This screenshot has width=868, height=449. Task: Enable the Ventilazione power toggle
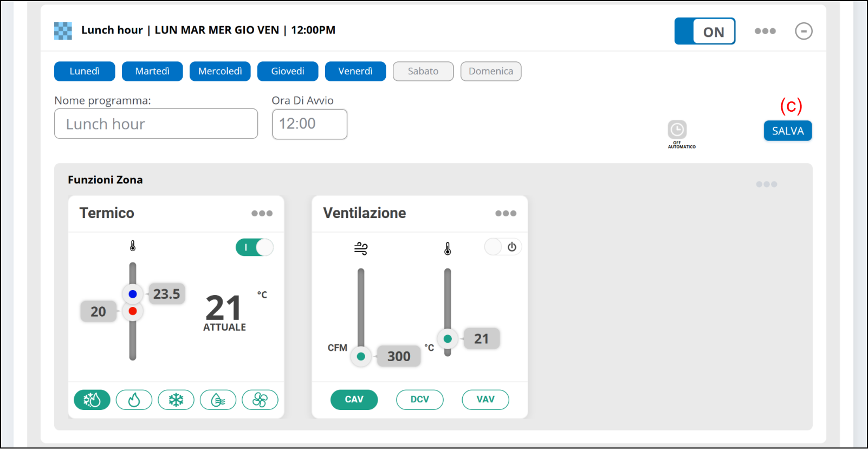pyautogui.click(x=503, y=247)
